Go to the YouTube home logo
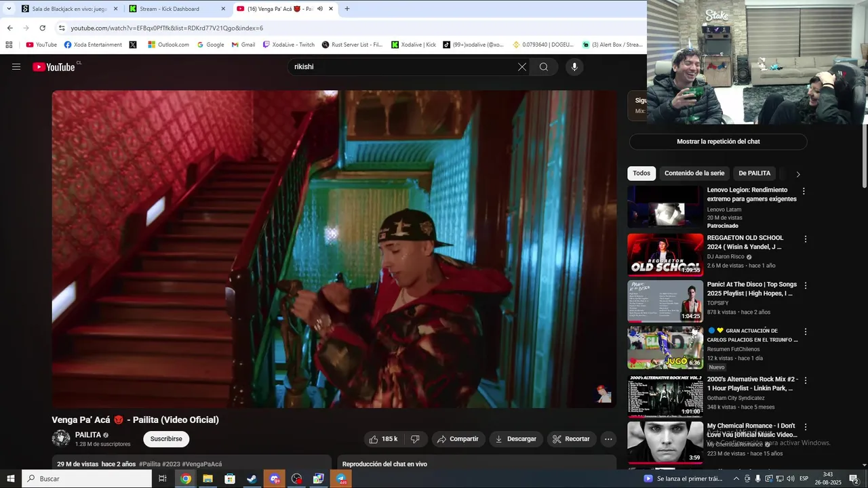Viewport: 868px width, 488px height. pos(54,67)
